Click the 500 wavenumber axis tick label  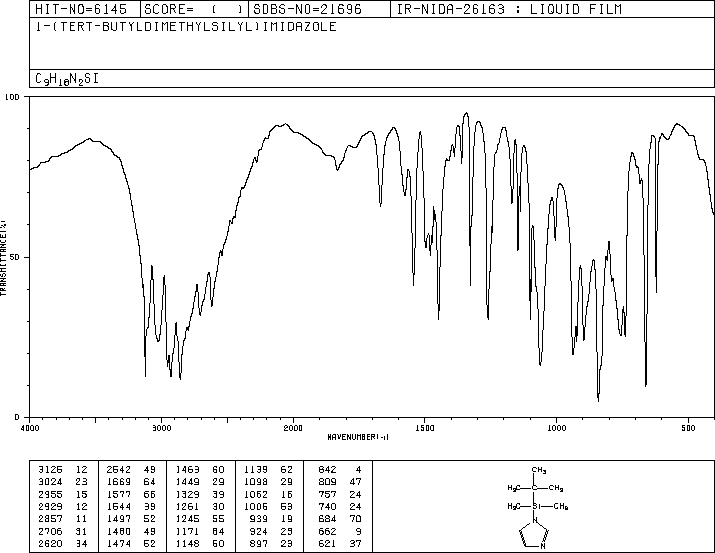(x=688, y=428)
